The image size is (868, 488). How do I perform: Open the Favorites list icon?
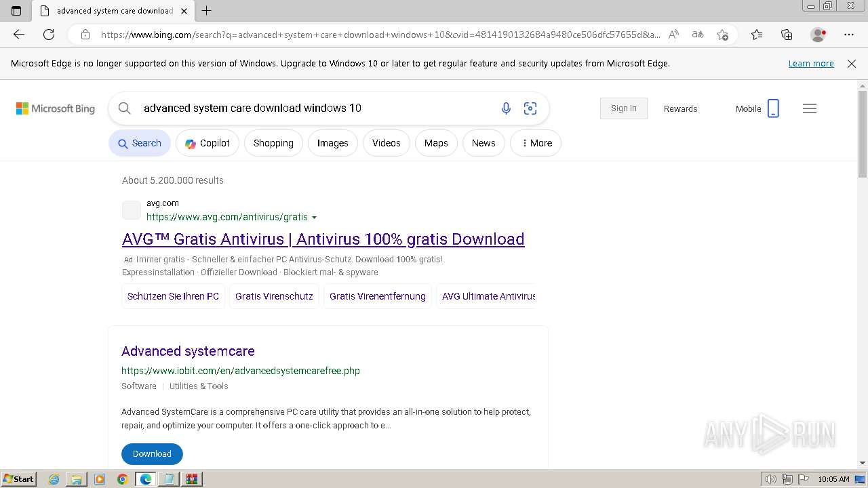click(x=757, y=35)
